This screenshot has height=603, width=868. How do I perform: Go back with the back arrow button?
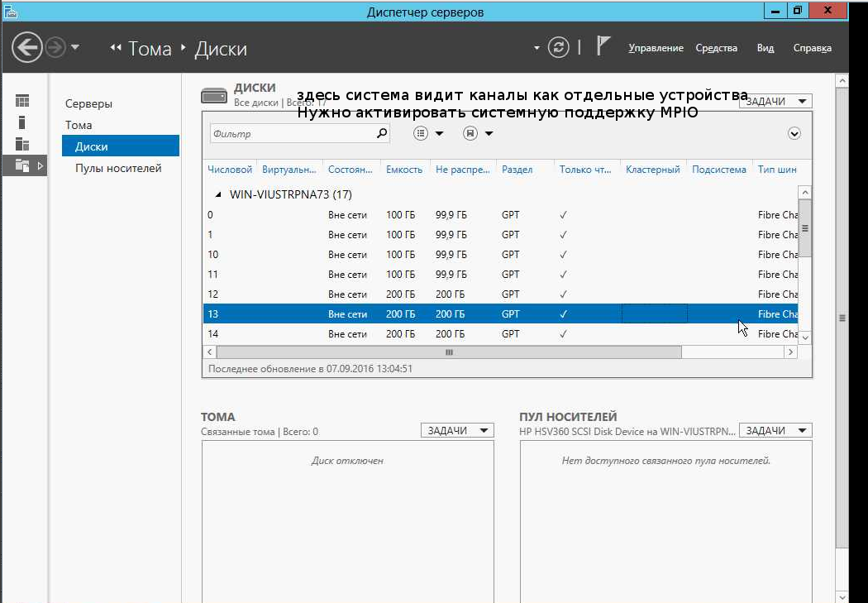pos(27,48)
